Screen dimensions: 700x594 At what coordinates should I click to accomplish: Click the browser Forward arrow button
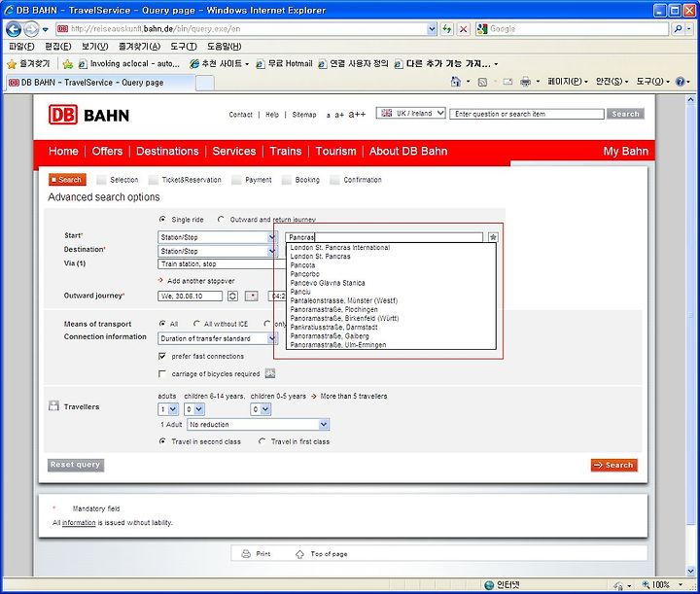(31, 29)
